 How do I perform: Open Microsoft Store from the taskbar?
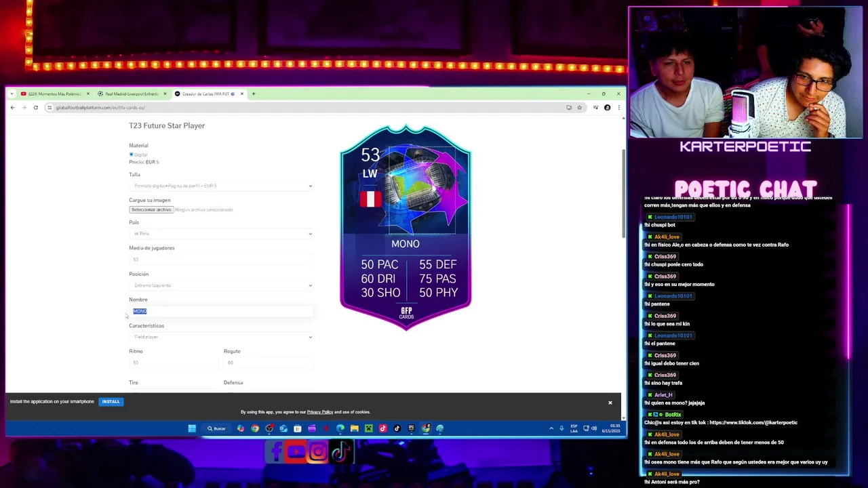pyautogui.click(x=298, y=428)
